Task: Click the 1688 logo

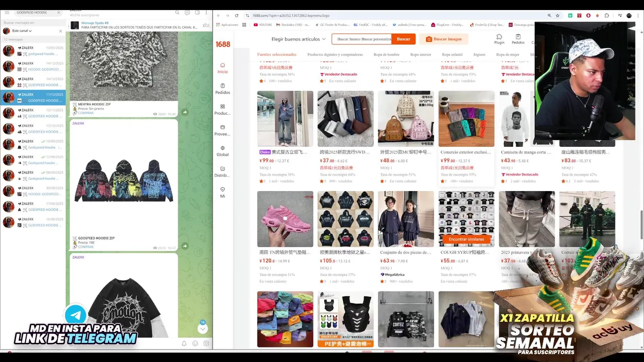Action: [223, 44]
